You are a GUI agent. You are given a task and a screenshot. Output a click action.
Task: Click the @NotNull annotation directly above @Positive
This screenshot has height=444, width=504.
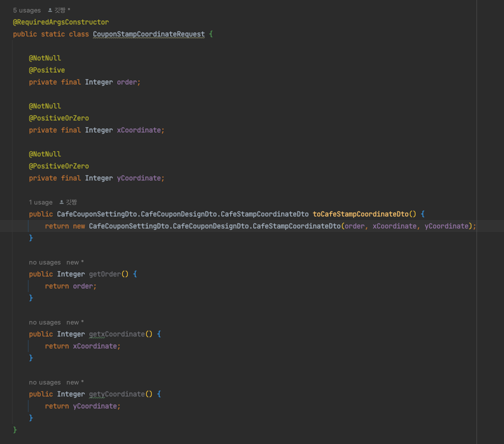tap(45, 58)
